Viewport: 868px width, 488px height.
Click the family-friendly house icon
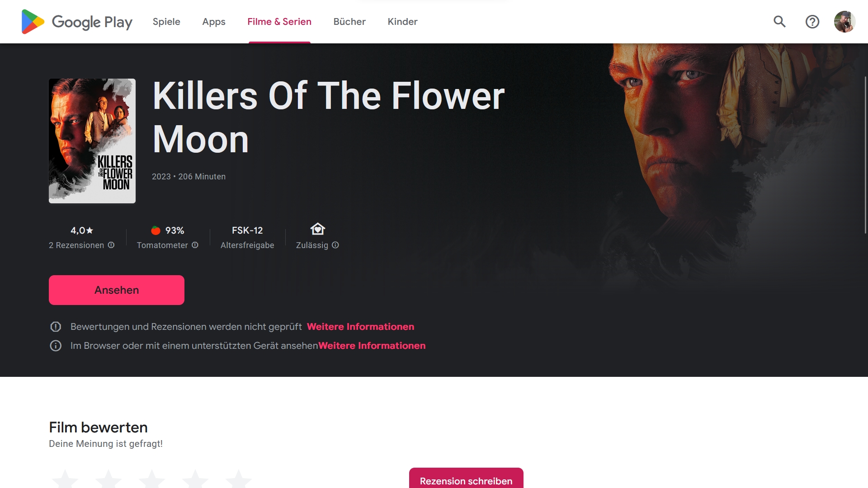pos(318,229)
